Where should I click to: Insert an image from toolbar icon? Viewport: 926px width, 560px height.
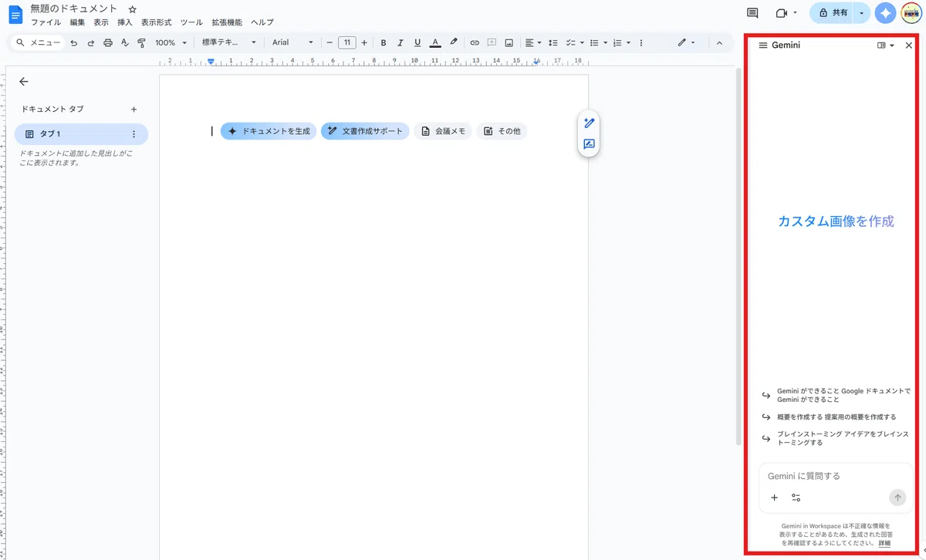tap(509, 43)
